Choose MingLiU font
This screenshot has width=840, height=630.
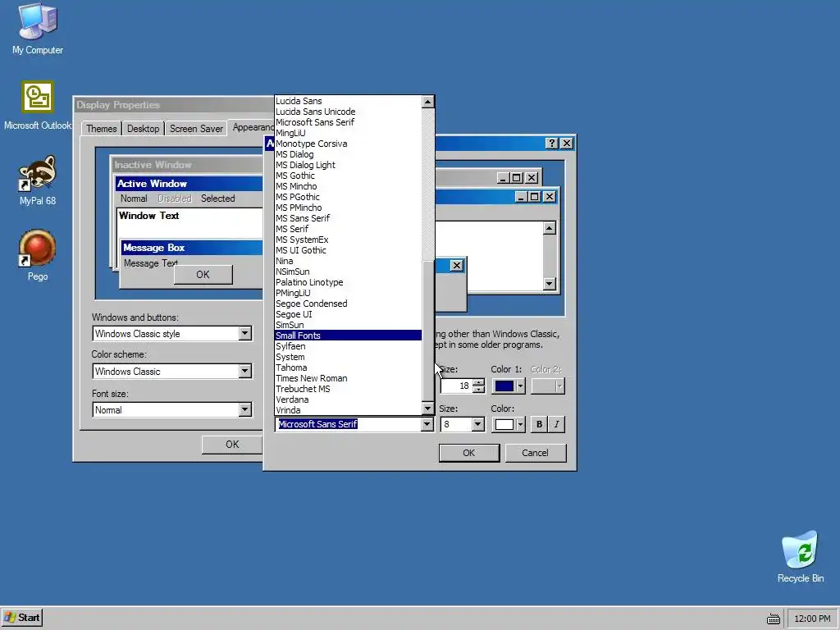pos(348,133)
